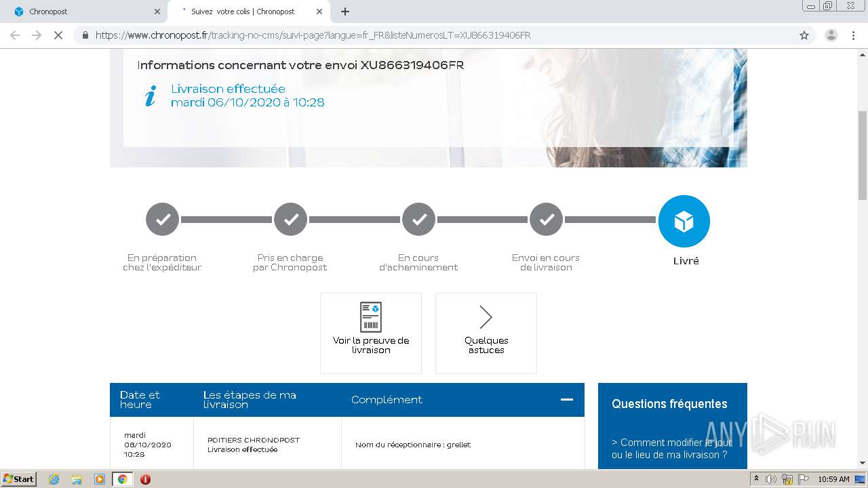
Task: Open the Chrome profile avatar menu
Action: (x=831, y=35)
